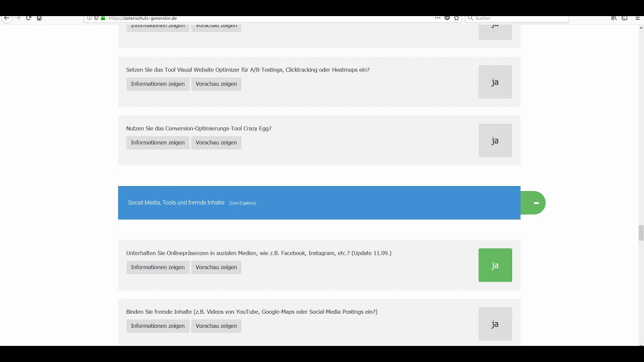Click the Zum Ergebnis link
Image resolution: width=644 pixels, height=362 pixels.
click(243, 203)
